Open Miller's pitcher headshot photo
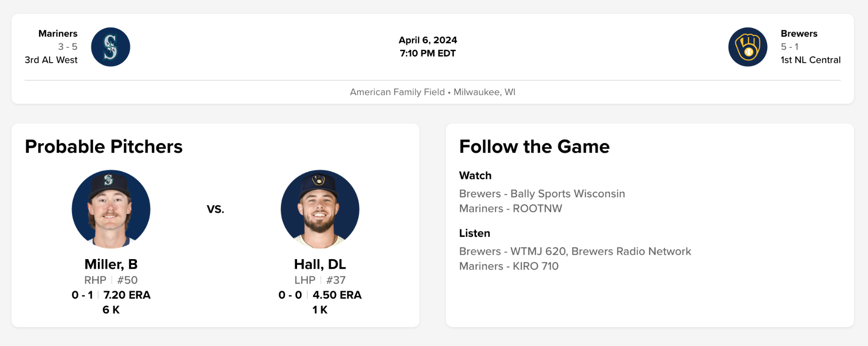 click(x=111, y=209)
